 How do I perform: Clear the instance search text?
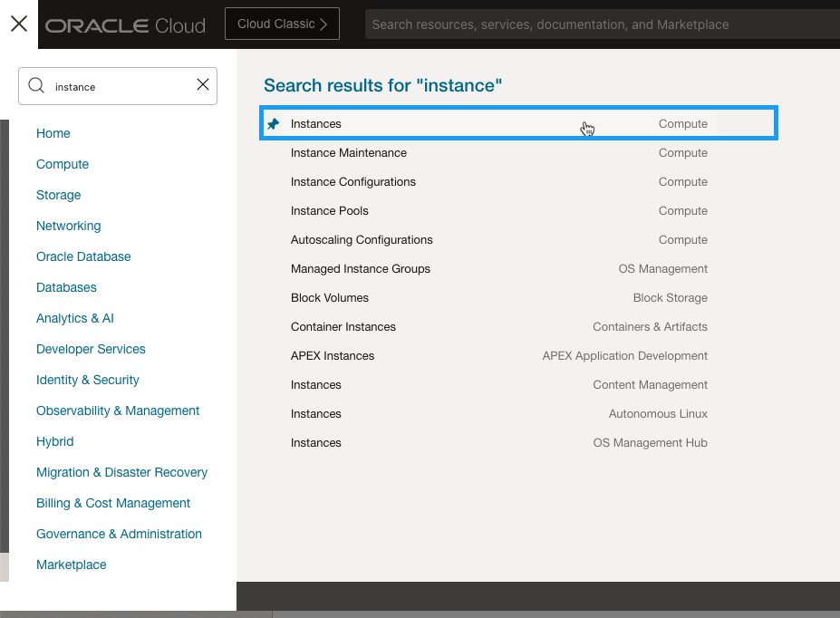(203, 85)
